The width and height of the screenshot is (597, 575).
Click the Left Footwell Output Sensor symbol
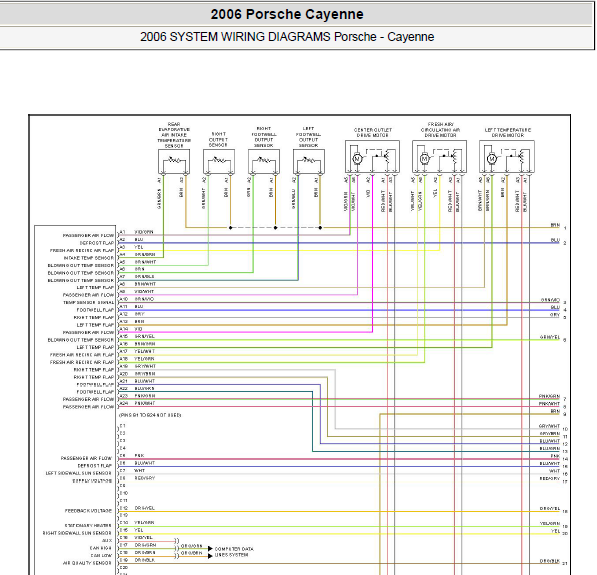pyautogui.click(x=309, y=162)
